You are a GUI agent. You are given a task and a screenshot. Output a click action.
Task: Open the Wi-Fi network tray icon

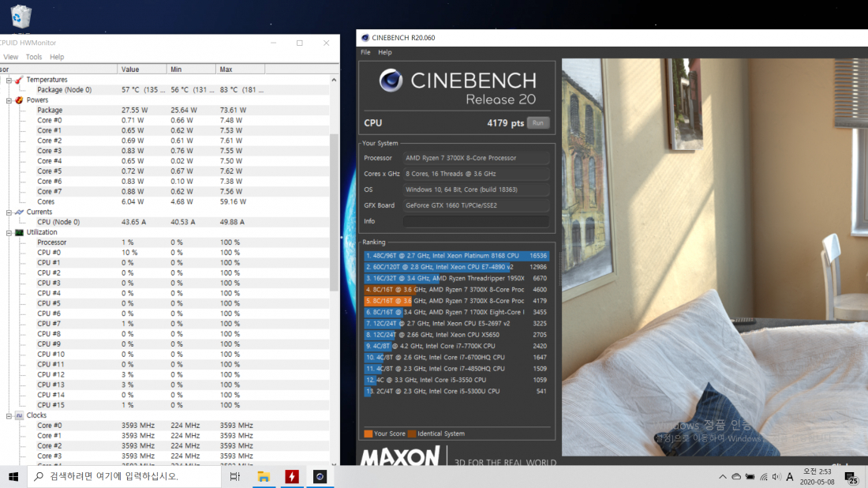tap(764, 476)
